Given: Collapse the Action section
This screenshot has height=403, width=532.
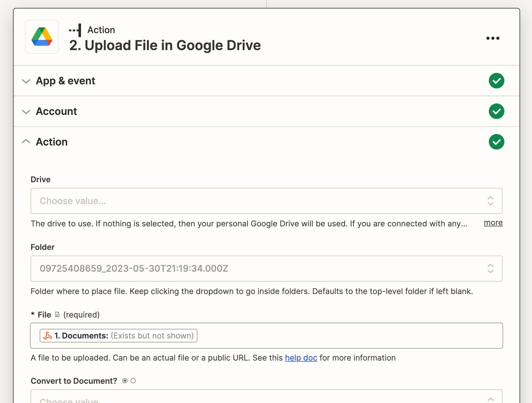Looking at the screenshot, I should 26,141.
